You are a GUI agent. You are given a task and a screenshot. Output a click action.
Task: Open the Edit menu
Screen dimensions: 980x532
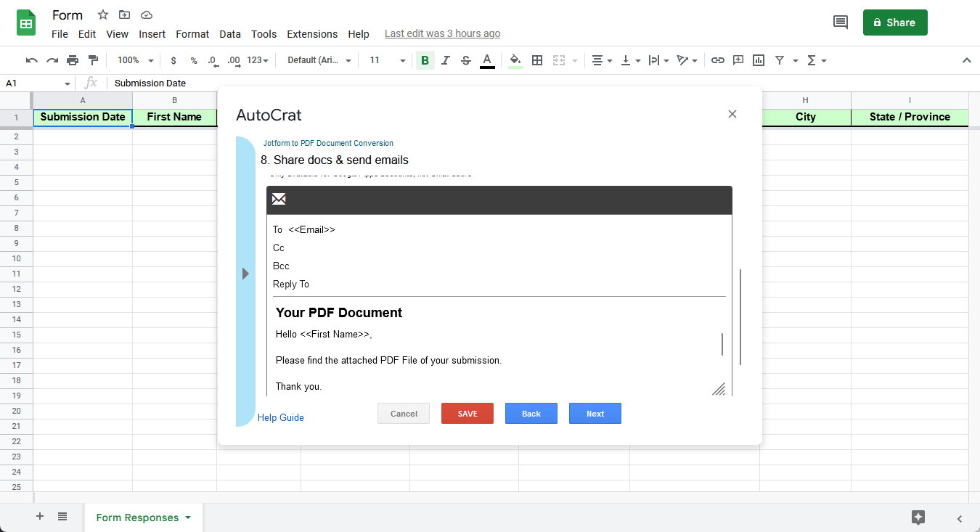pos(87,34)
